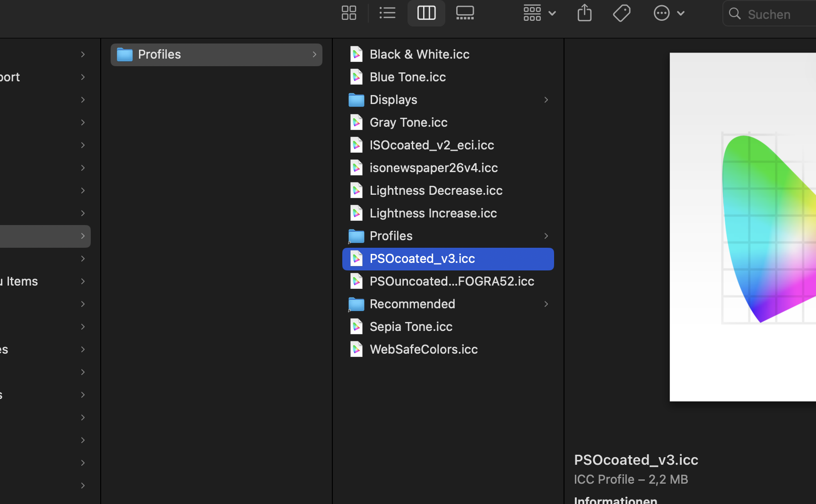Switch to list view

387,13
